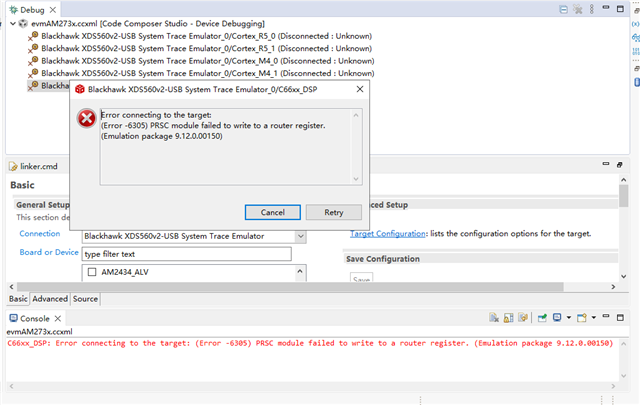Open the Open Console dropdown arrow
The image size is (640, 405).
[593, 318]
